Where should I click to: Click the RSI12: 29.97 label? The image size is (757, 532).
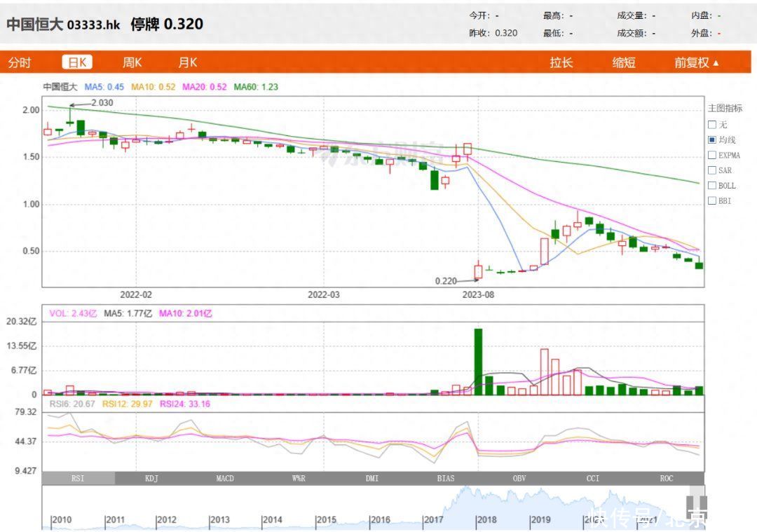pos(128,404)
